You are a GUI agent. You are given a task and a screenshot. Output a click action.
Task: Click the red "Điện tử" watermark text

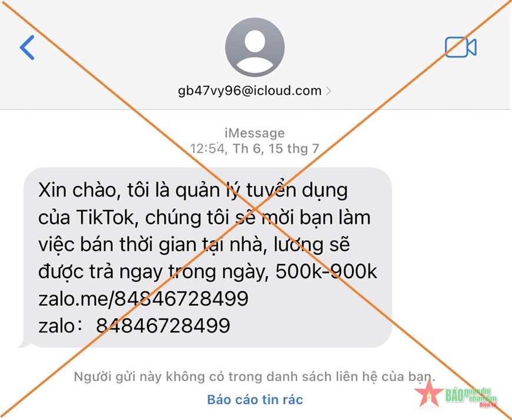(488, 405)
